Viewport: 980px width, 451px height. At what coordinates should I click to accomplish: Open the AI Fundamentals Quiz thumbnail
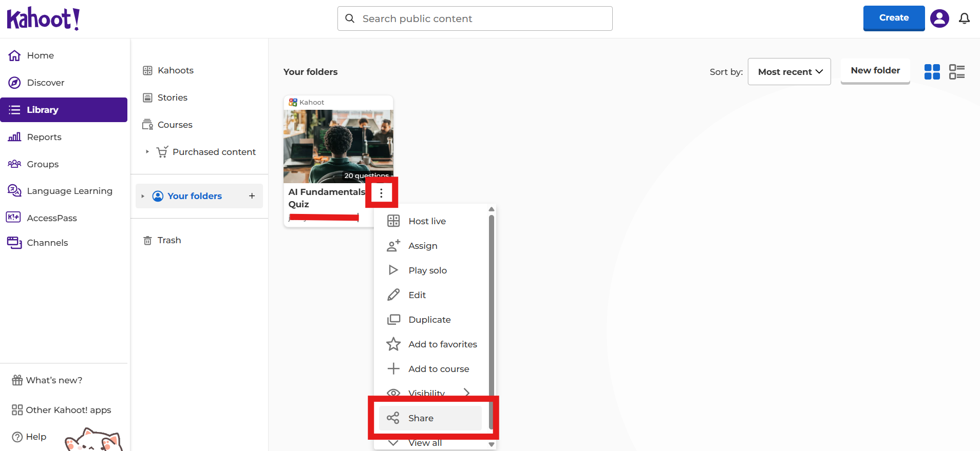click(x=338, y=146)
